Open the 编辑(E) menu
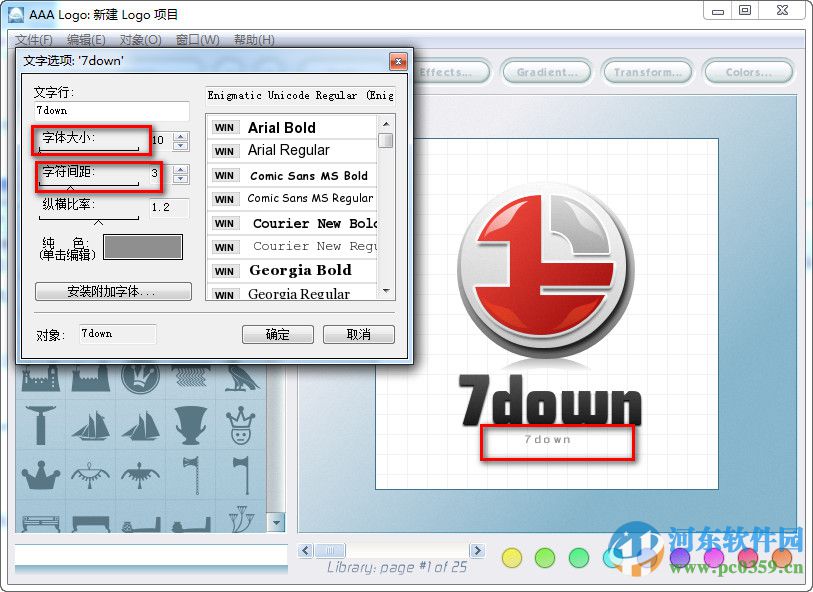This screenshot has height=592, width=813. 86,40
